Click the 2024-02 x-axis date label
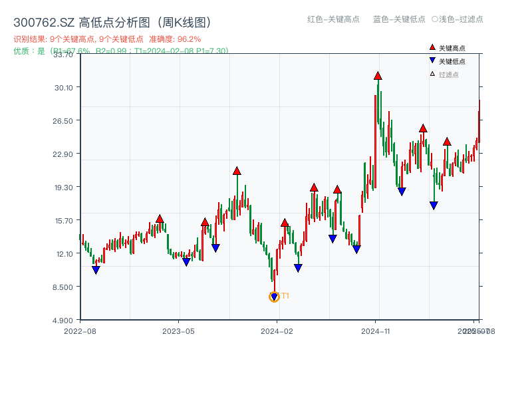Image resolution: width=532 pixels, height=399 pixels. pyautogui.click(x=277, y=331)
